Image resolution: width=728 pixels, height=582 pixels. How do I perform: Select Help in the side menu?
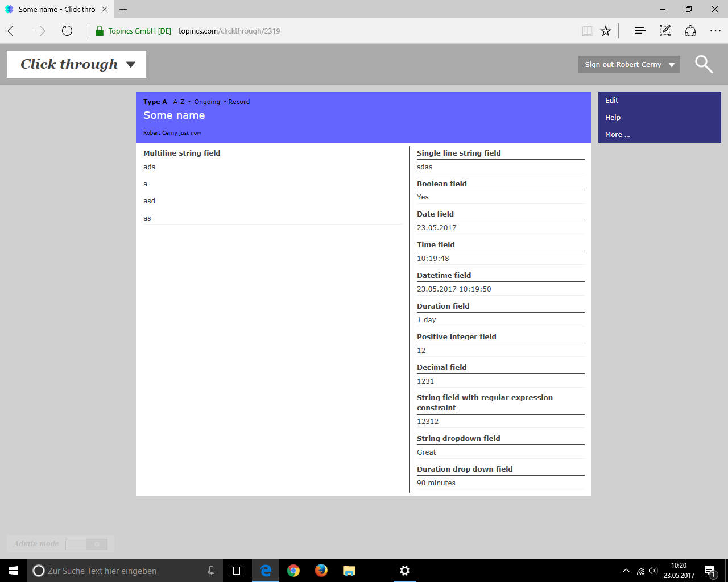pyautogui.click(x=613, y=117)
